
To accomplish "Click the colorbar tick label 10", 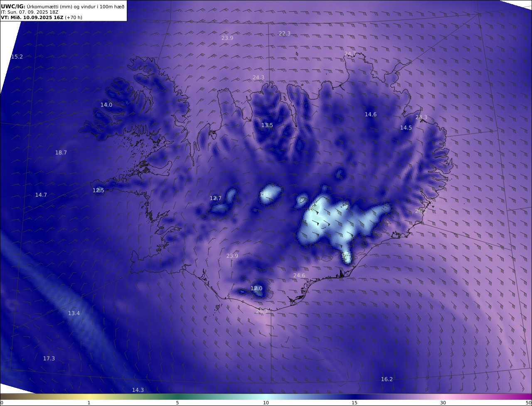I will [x=266, y=403].
